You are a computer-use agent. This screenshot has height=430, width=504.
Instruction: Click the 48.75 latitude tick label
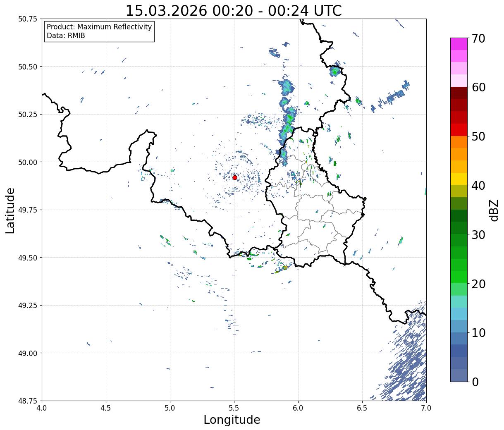tap(28, 401)
